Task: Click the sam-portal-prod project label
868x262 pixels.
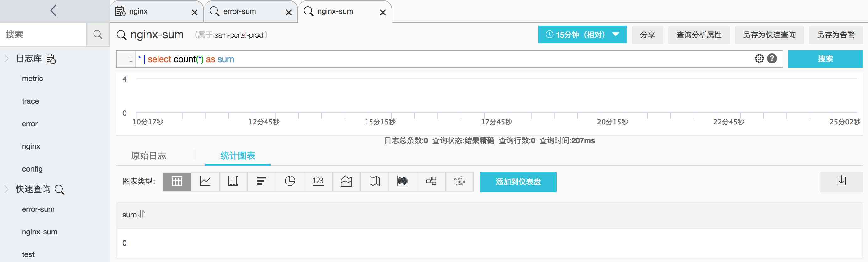Action: pyautogui.click(x=238, y=35)
